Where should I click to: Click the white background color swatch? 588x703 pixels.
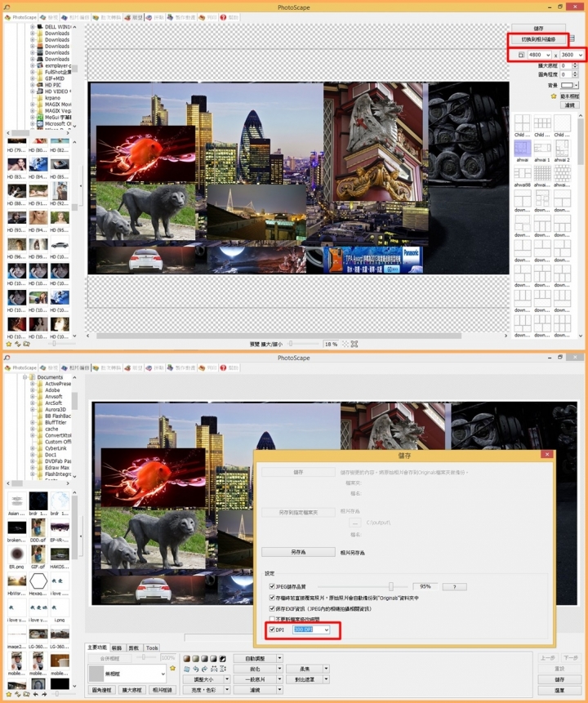568,85
